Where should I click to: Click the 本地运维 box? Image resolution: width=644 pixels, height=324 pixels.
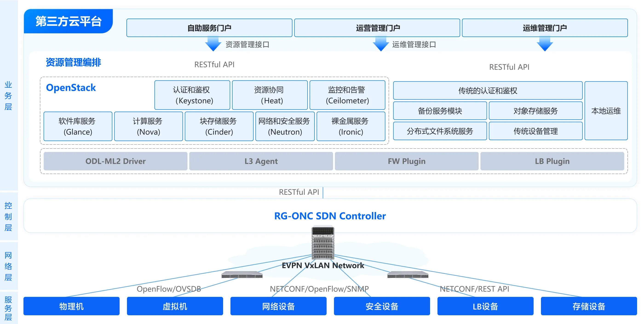tap(606, 111)
